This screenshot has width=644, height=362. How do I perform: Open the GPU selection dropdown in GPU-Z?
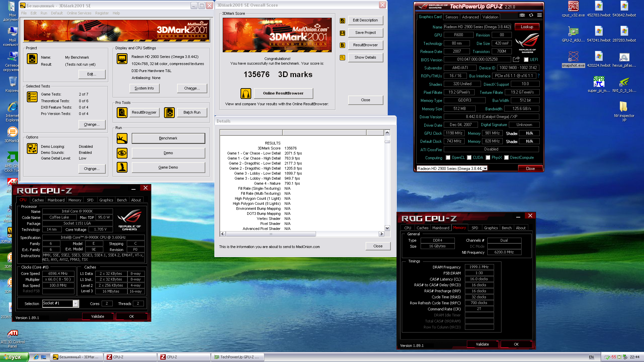(x=485, y=169)
